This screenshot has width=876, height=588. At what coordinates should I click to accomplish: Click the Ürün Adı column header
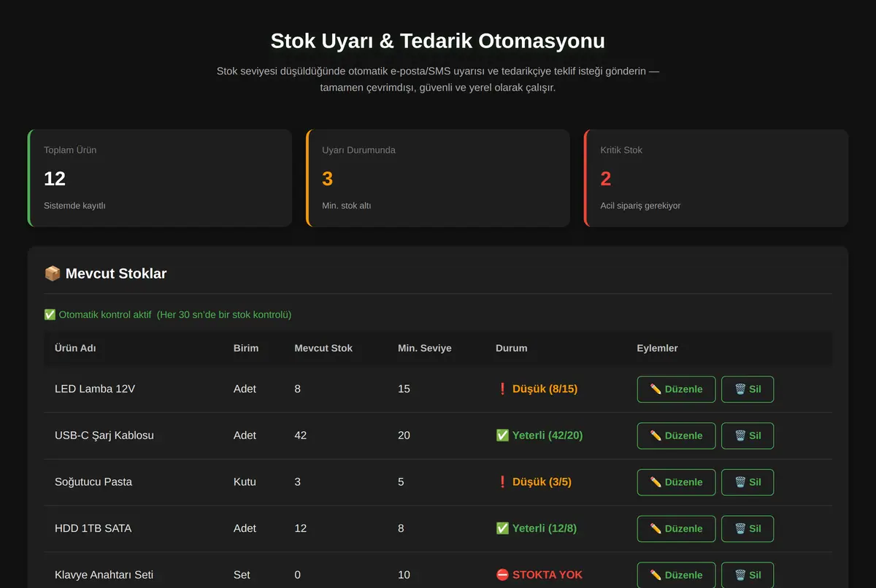pos(75,348)
